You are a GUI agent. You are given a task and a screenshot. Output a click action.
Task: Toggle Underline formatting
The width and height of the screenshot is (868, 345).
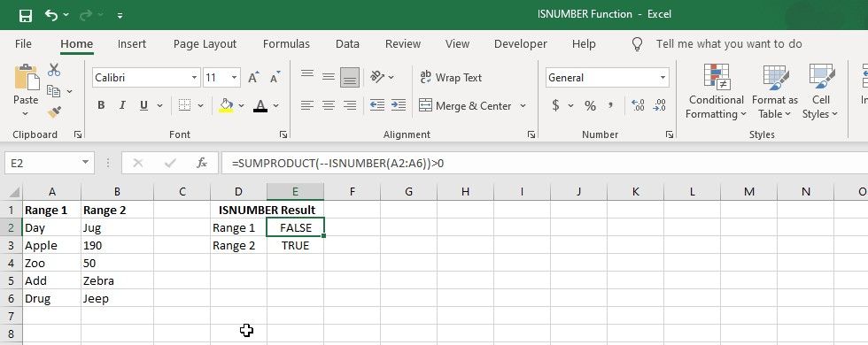point(143,105)
